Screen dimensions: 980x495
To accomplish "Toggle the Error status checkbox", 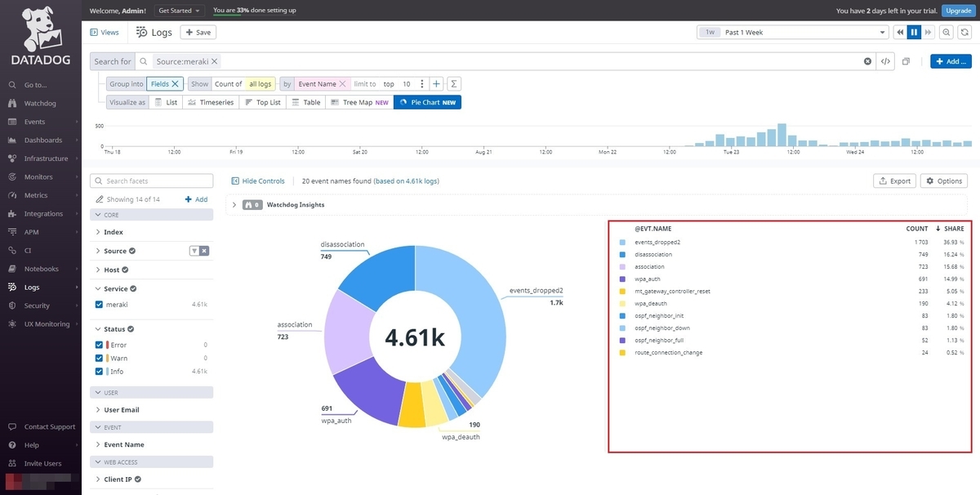I will pos(100,345).
